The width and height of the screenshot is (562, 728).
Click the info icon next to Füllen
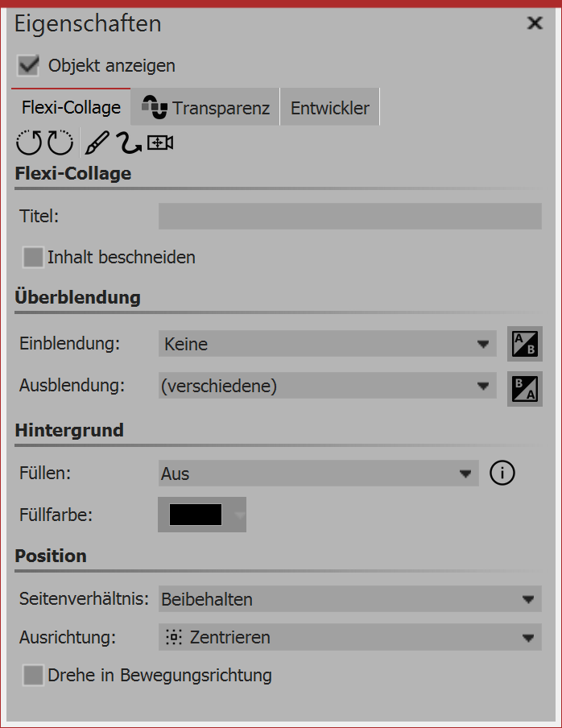pyautogui.click(x=502, y=473)
